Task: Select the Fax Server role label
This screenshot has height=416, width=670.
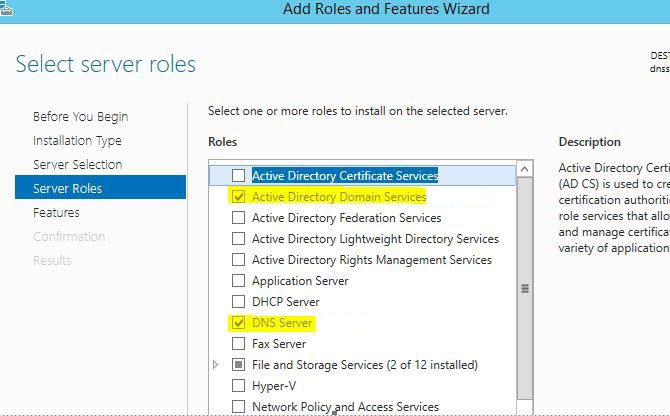Action: (279, 343)
